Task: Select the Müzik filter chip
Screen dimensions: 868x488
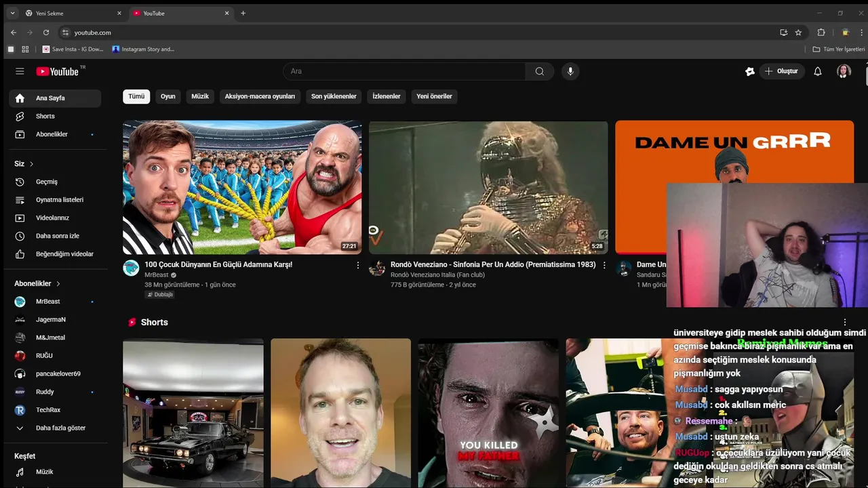Action: point(200,96)
